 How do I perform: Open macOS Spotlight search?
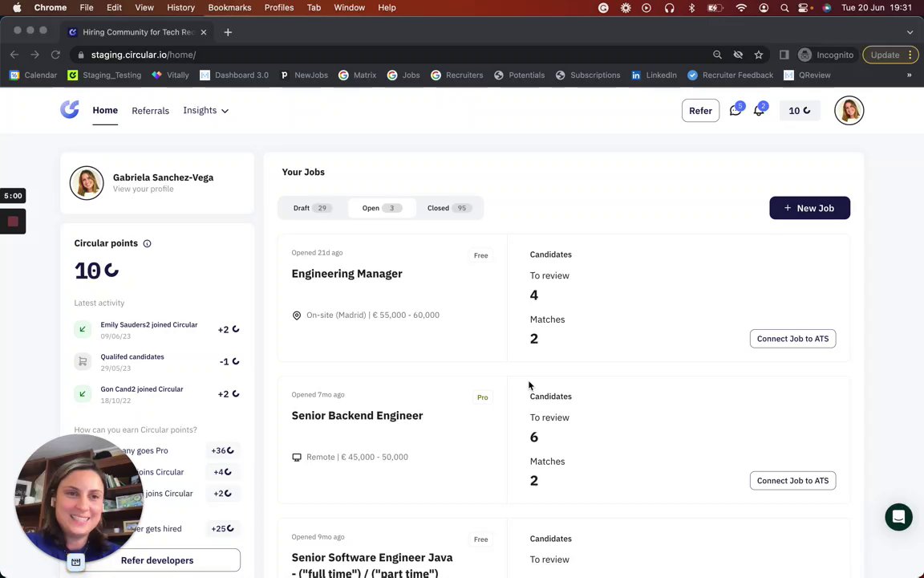tap(784, 8)
